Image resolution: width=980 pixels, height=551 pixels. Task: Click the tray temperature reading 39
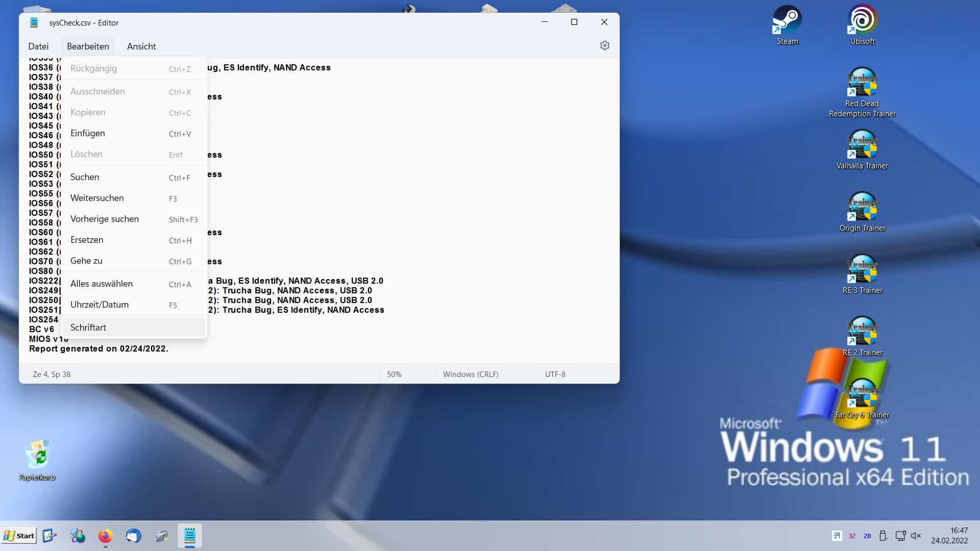[x=837, y=536]
